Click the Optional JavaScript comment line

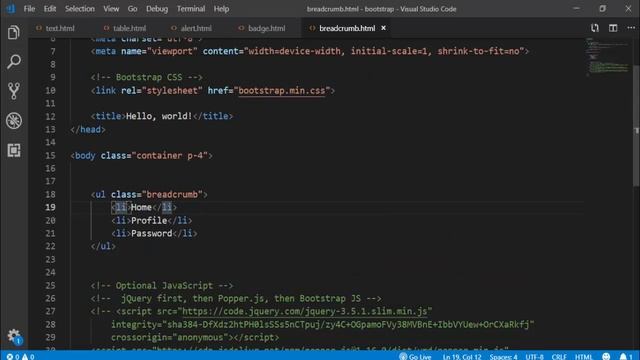[162, 285]
